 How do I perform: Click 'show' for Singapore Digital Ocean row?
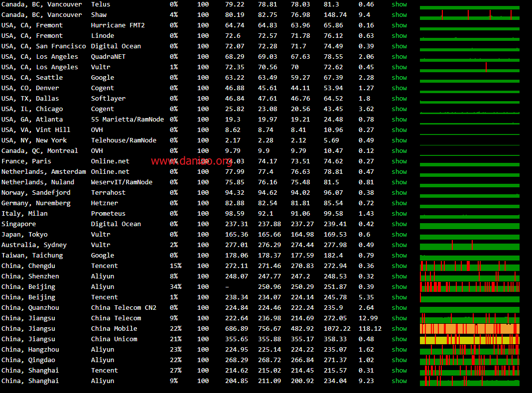[x=399, y=224]
